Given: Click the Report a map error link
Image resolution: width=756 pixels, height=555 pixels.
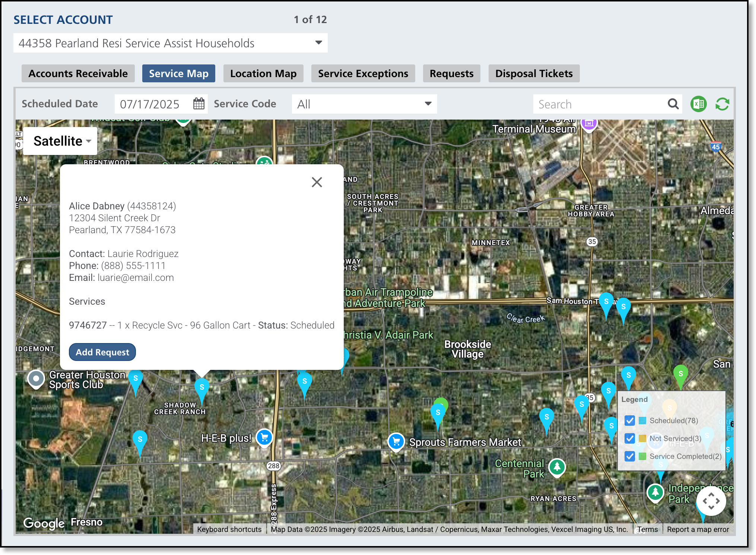Looking at the screenshot, I should [x=698, y=529].
